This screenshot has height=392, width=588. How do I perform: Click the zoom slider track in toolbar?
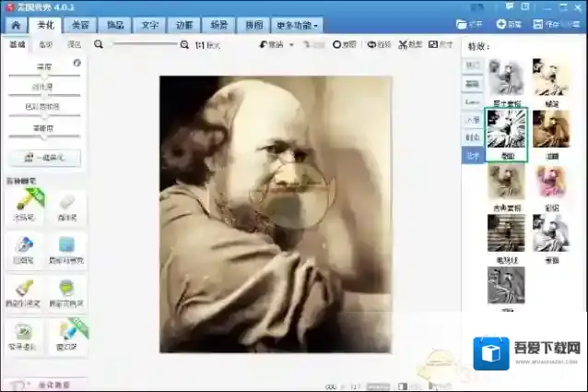pyautogui.click(x=145, y=44)
